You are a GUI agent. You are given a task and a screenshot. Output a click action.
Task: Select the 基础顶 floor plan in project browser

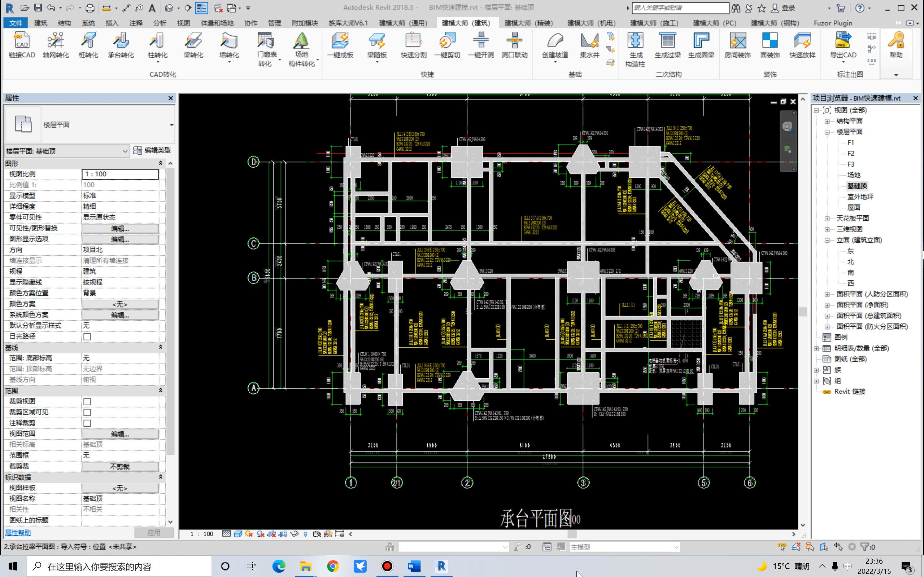pyautogui.click(x=857, y=186)
